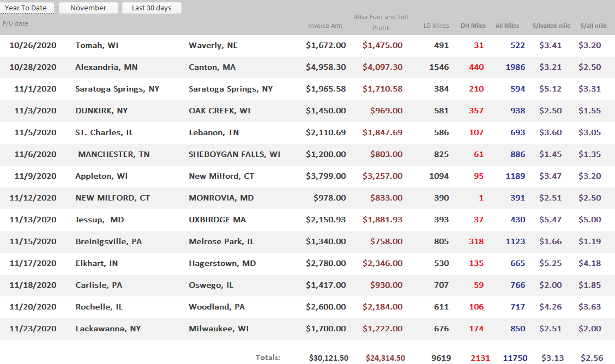Select the 10/26/2020 pickup date cell
The width and height of the screenshot is (615, 364).
pos(33,45)
